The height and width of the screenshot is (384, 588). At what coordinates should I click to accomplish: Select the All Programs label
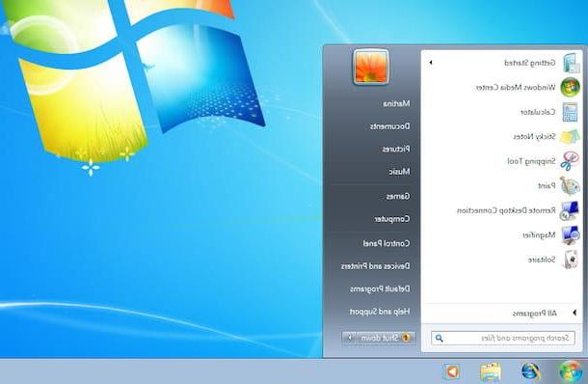pyautogui.click(x=534, y=313)
